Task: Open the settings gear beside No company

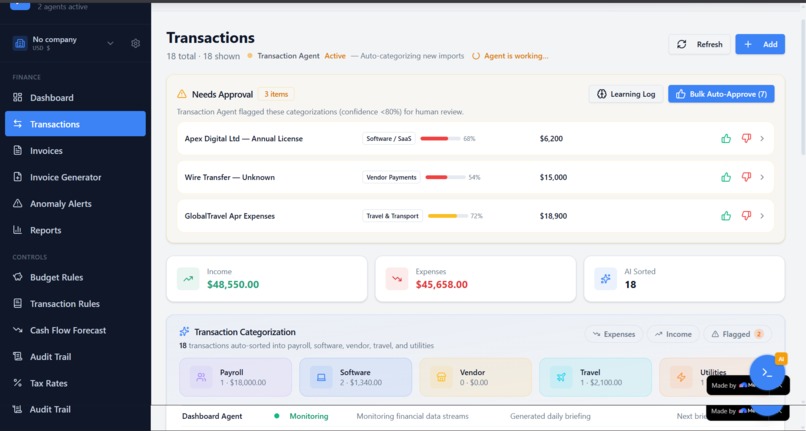Action: (x=135, y=44)
